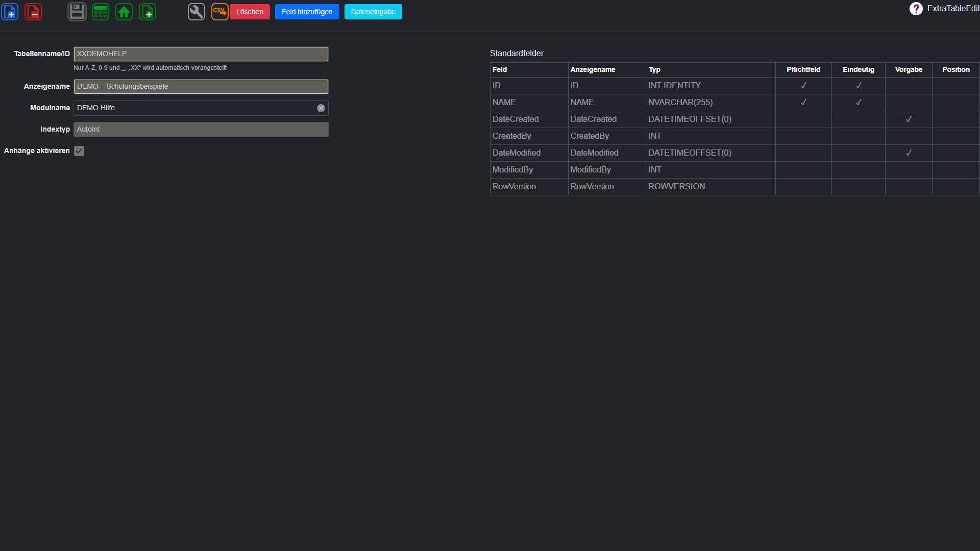The image size is (980, 551).
Task: Click the Löschen button
Action: (250, 12)
